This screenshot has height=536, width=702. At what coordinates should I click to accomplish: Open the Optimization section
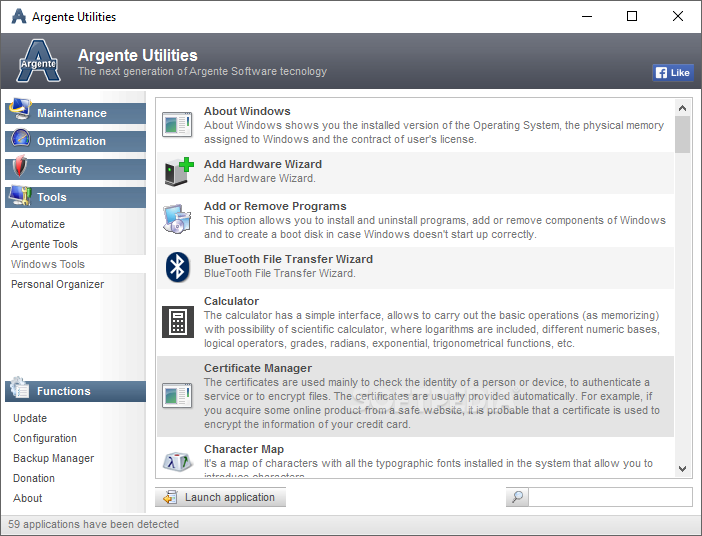click(76, 141)
